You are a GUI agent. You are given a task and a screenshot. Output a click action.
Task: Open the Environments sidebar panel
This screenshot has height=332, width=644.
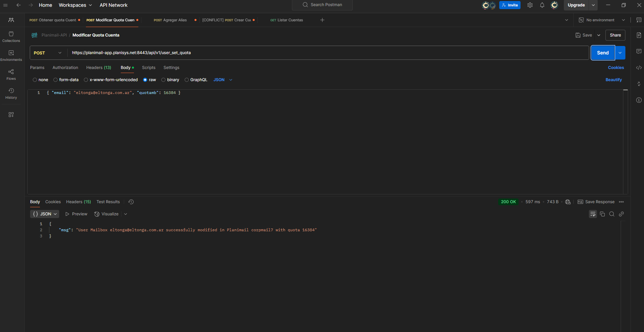click(x=11, y=56)
